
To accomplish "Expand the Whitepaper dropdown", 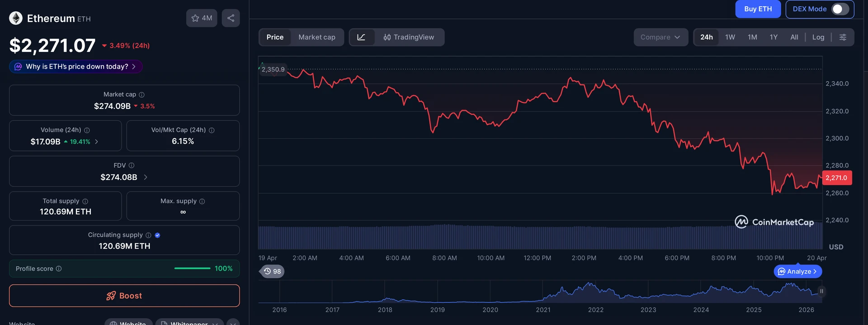I will click(x=189, y=322).
